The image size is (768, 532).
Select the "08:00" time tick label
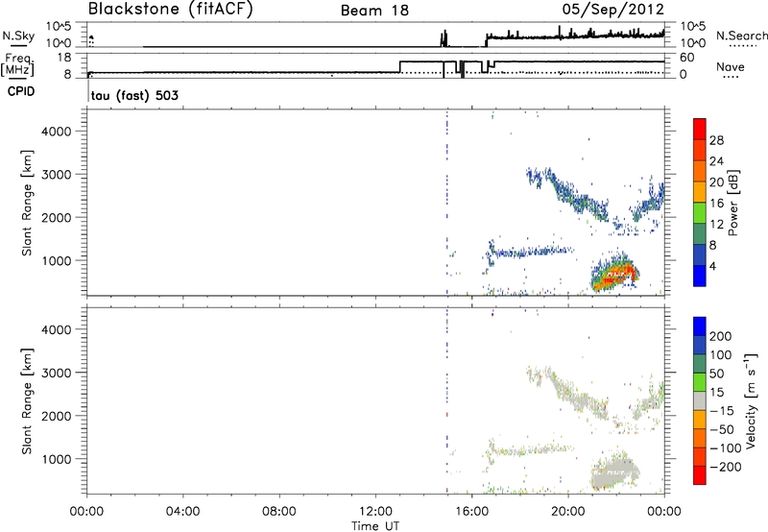[279, 512]
